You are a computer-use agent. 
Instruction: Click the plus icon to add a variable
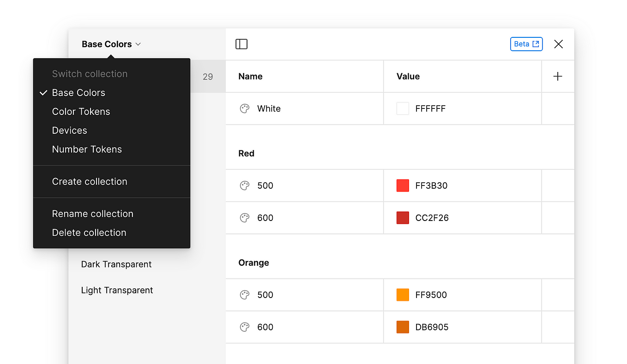558,76
